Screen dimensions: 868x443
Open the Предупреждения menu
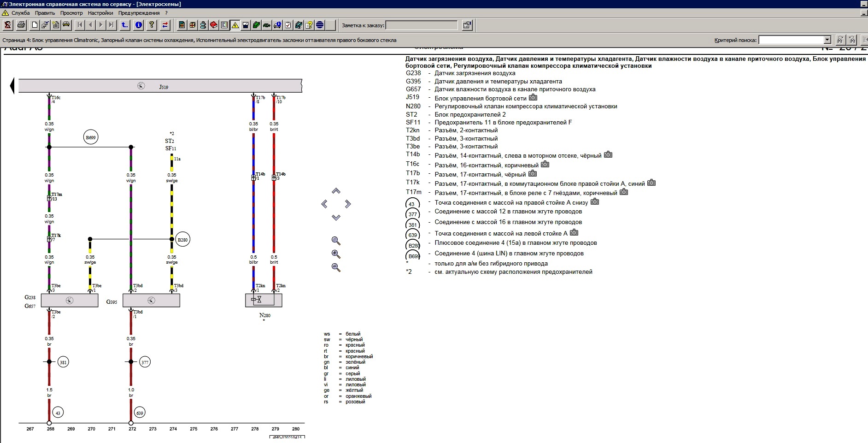[x=139, y=13]
